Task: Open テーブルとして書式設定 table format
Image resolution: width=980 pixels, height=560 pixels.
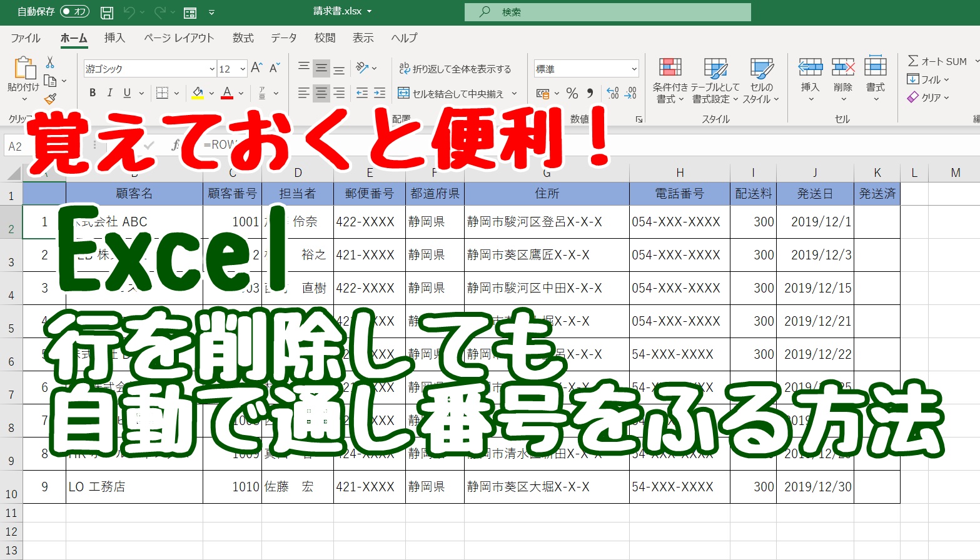Action: click(x=715, y=81)
